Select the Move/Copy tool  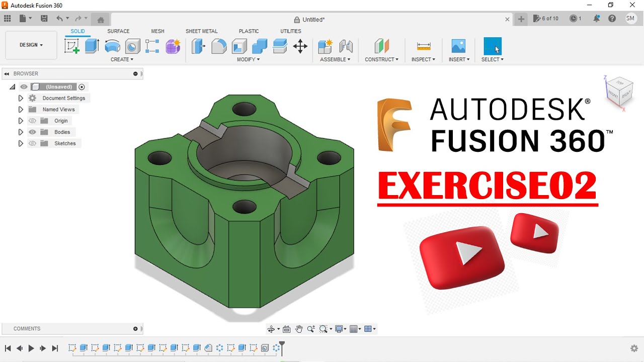click(x=300, y=46)
